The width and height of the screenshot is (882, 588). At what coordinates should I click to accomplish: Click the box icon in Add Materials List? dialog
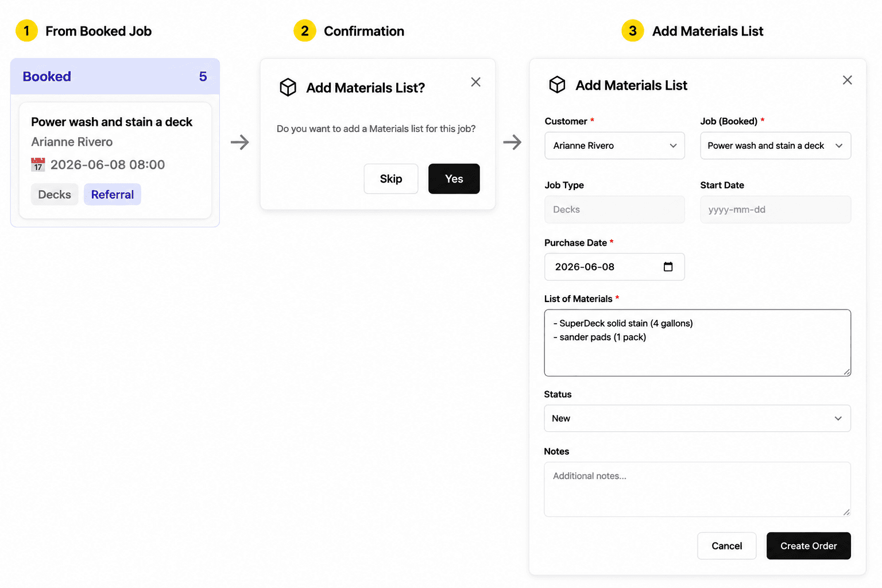tap(288, 87)
